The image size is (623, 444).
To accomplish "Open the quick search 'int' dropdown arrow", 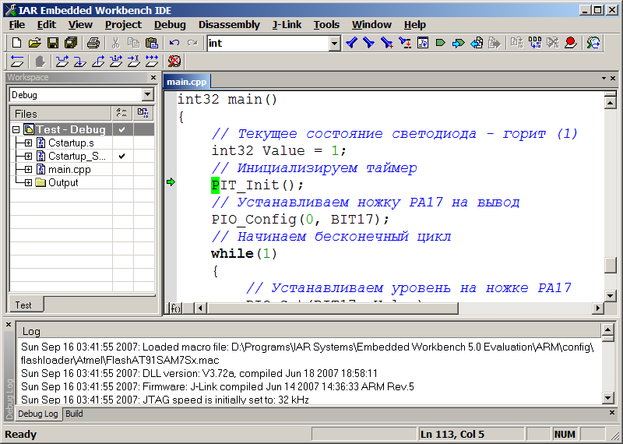I will tap(333, 43).
